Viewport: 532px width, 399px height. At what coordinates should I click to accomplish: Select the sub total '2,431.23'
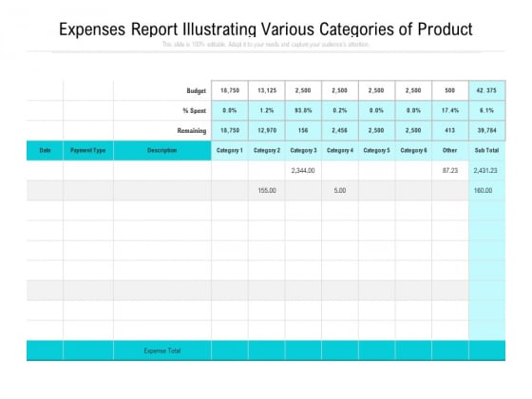tap(485, 170)
